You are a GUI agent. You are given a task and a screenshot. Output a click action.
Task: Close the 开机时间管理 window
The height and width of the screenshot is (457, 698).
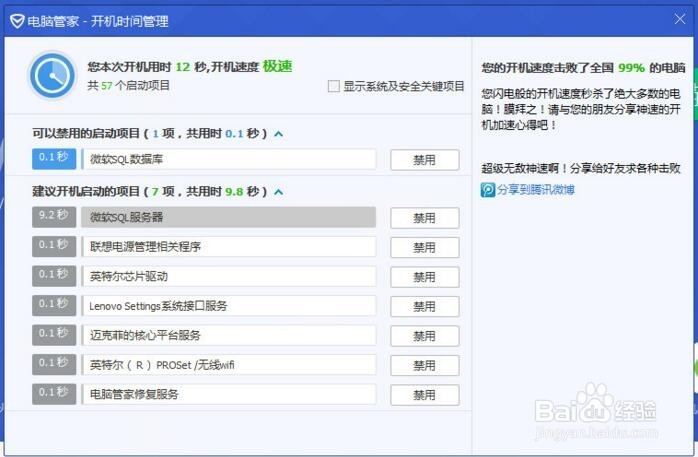click(680, 19)
